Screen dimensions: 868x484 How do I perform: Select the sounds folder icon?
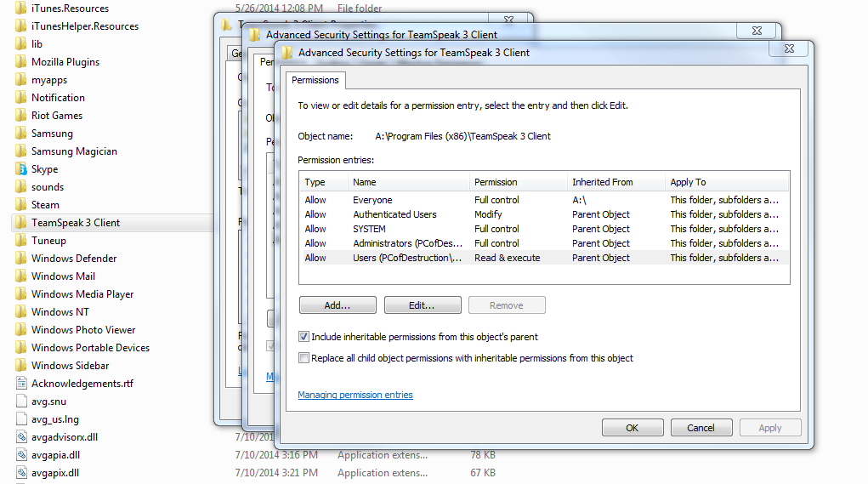[x=21, y=186]
